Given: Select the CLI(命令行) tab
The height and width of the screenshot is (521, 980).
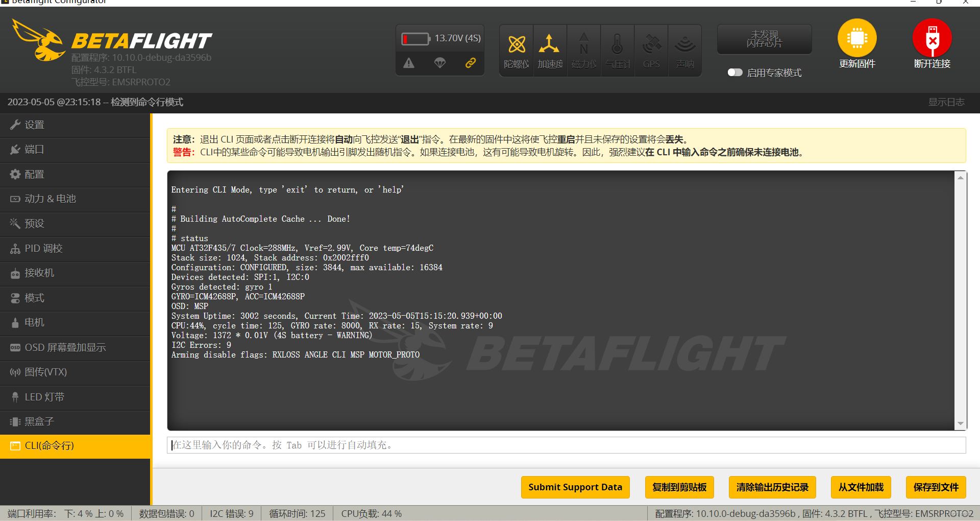Looking at the screenshot, I should click(x=75, y=446).
